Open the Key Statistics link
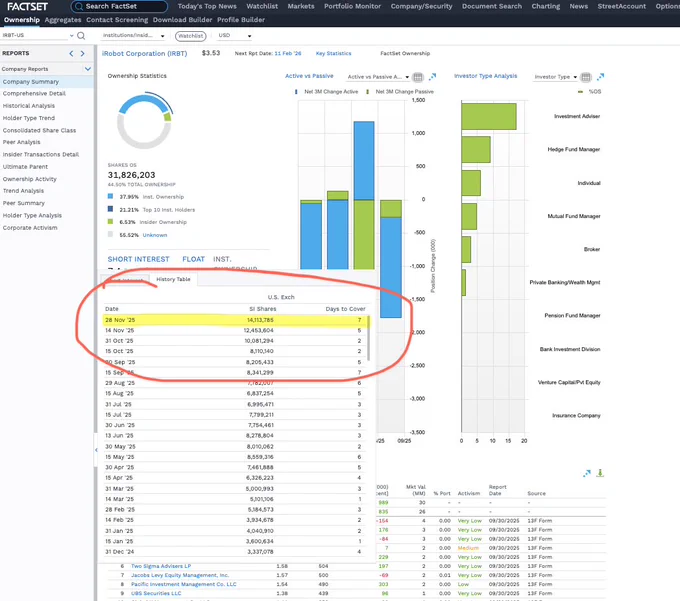Image resolution: width=680 pixels, height=601 pixels. point(333,53)
